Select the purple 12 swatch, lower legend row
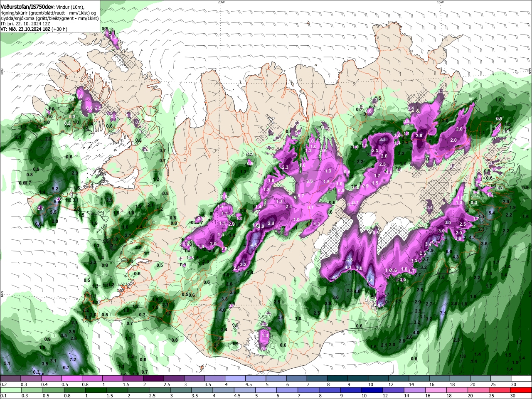This screenshot has height=399, width=532. coord(394,390)
